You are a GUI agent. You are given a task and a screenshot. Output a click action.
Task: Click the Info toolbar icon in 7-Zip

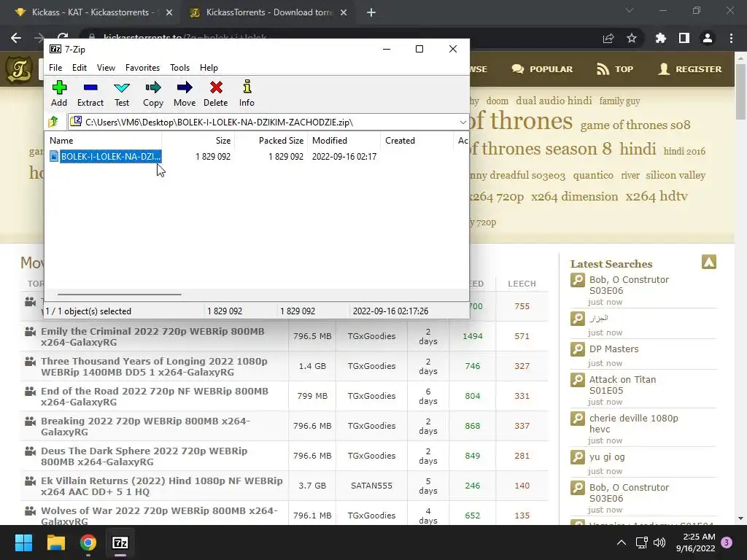247,93
